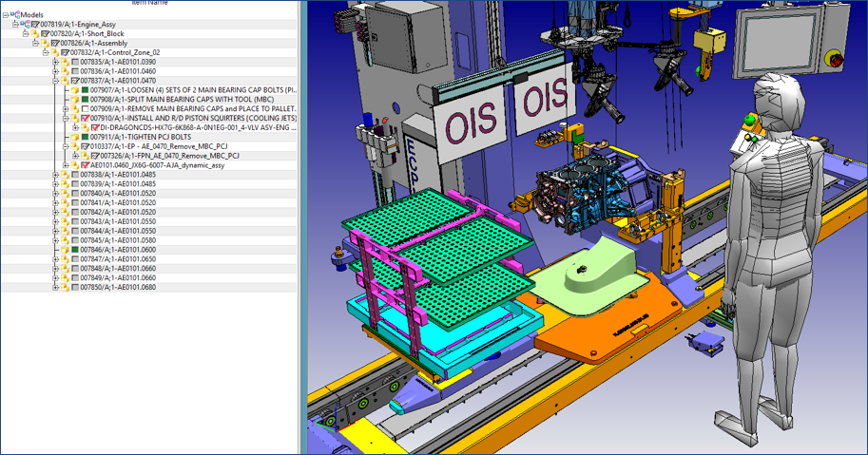The width and height of the screenshot is (868, 455).
Task: Expand the 007848 AE0101.0660 node
Action: [55, 269]
